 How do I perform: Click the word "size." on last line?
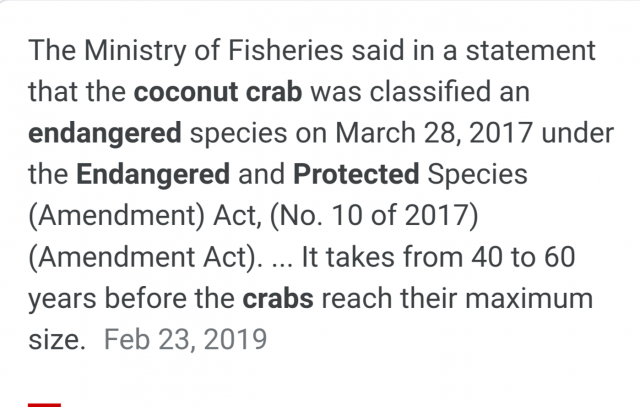point(54,339)
